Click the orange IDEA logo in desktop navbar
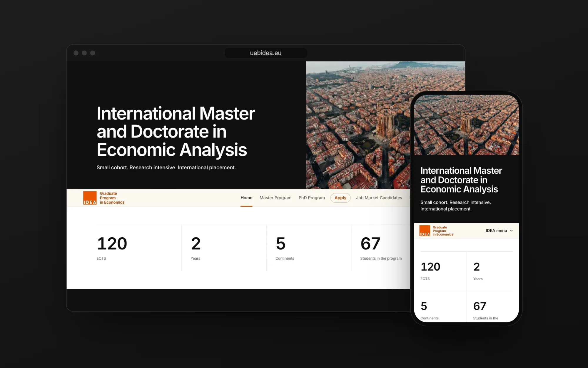588x368 pixels. click(90, 198)
